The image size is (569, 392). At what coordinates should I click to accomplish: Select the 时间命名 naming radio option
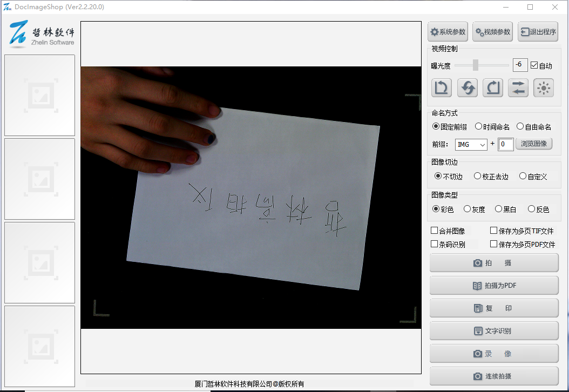pyautogui.click(x=478, y=126)
